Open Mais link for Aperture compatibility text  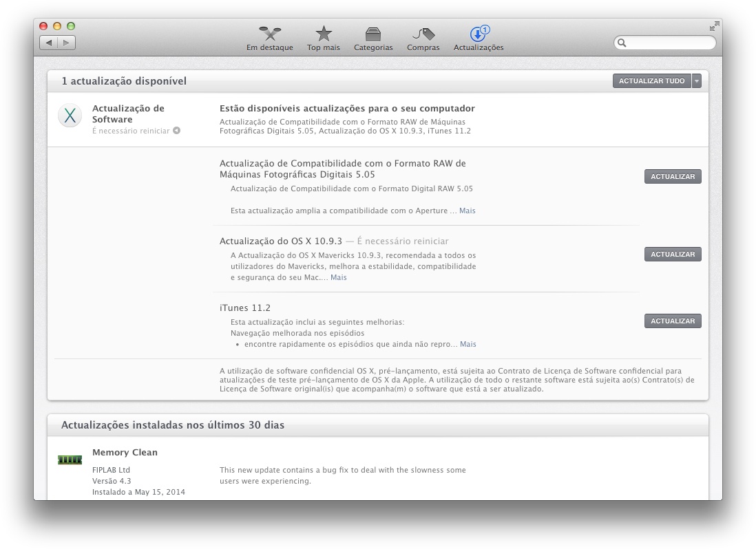coord(468,211)
